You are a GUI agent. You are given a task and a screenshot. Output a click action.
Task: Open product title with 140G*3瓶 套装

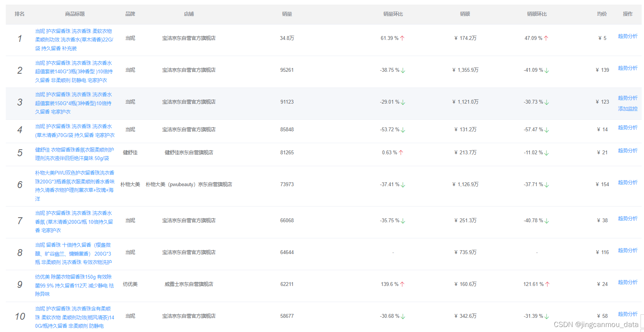(x=74, y=71)
